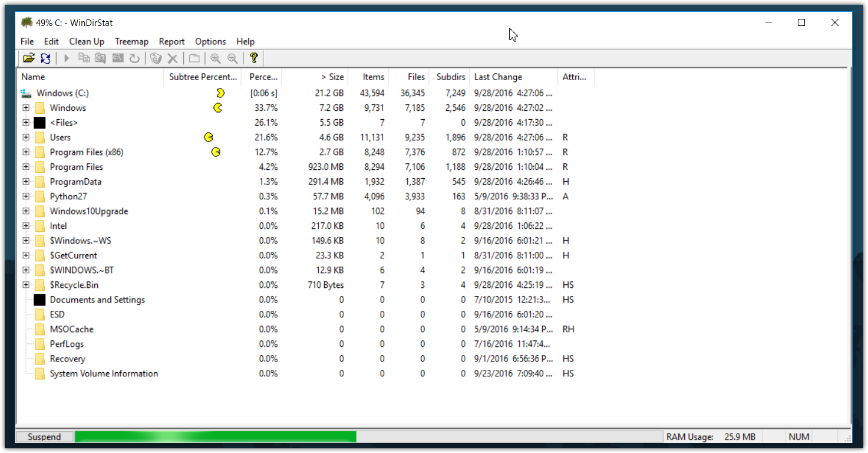Expand the ProgramData folder node
Image resolution: width=868 pixels, height=453 pixels.
tap(26, 182)
